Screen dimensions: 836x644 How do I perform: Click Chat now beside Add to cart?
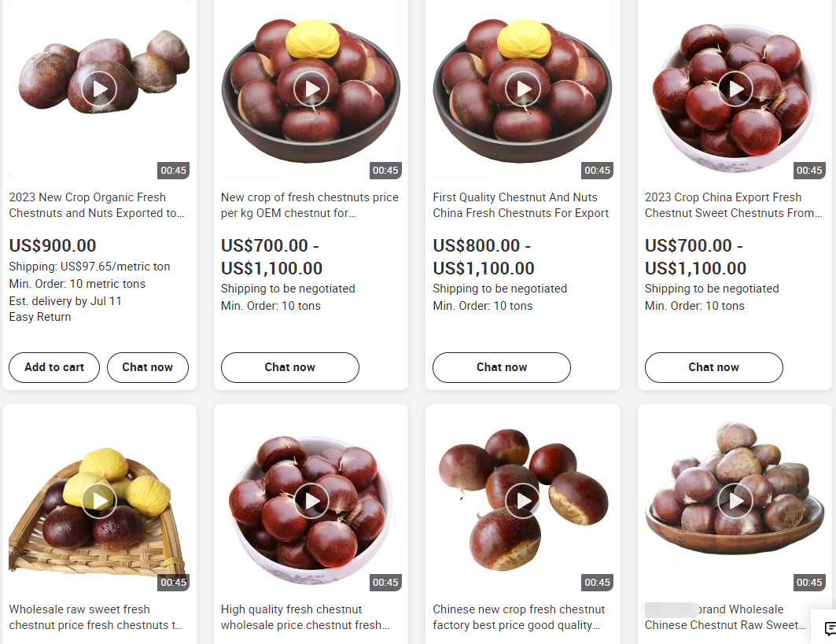148,367
